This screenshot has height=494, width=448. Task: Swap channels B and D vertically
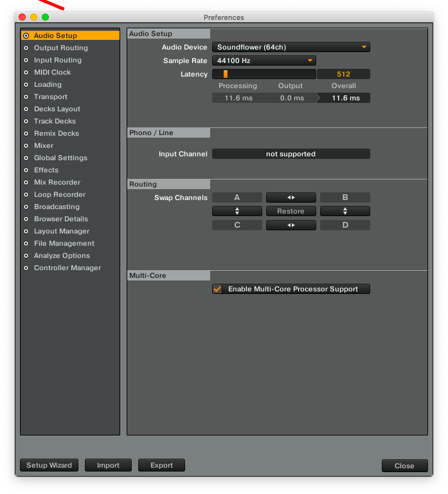345,211
